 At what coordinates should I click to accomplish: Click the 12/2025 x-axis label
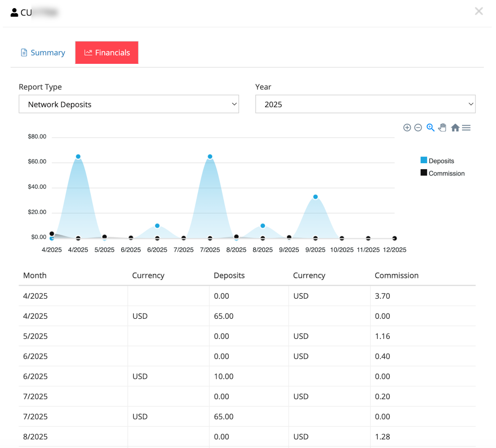click(x=394, y=250)
